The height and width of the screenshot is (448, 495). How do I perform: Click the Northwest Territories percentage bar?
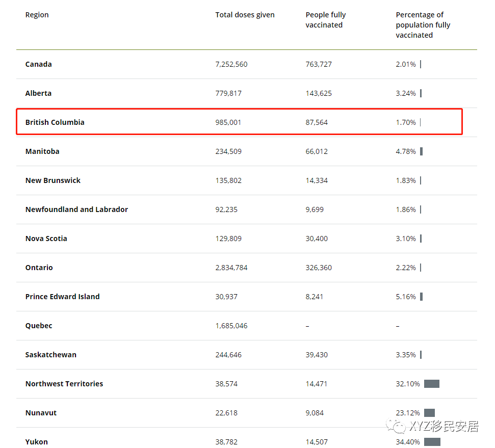click(x=431, y=384)
